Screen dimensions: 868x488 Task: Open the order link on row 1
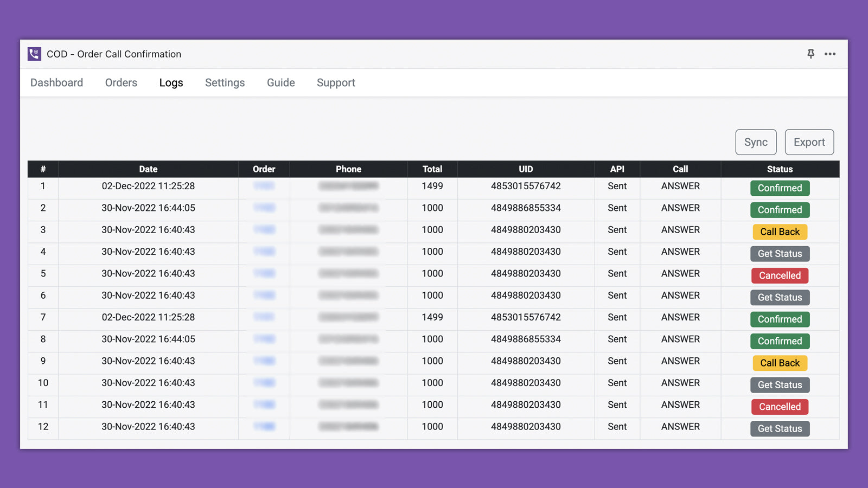pyautogui.click(x=264, y=186)
